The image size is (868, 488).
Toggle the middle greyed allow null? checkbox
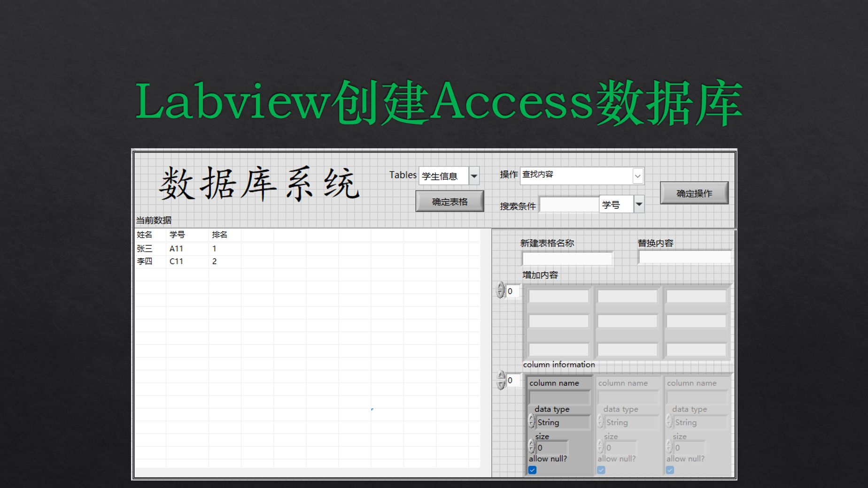pyautogui.click(x=601, y=470)
